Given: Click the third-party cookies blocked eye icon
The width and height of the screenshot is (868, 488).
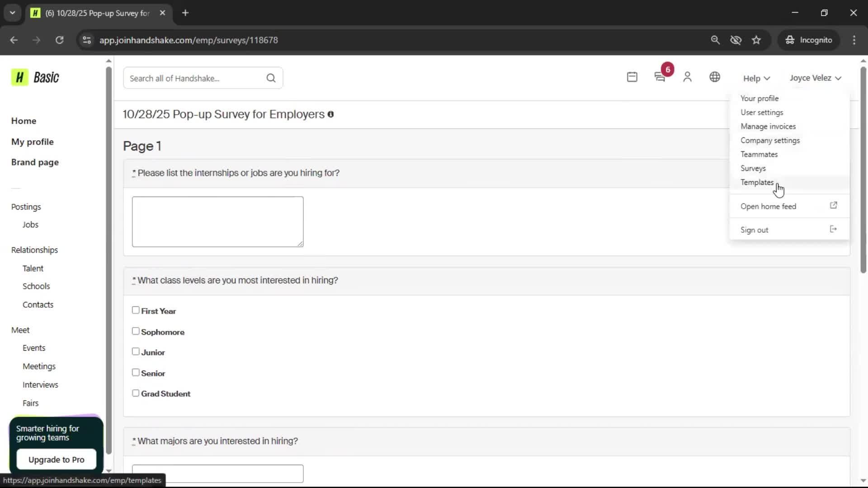Looking at the screenshot, I should coord(736,40).
